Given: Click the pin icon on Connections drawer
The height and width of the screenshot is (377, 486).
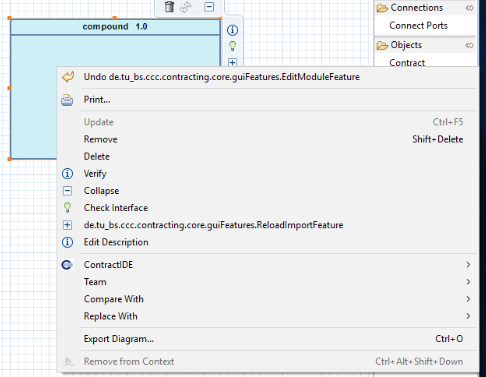Looking at the screenshot, I should point(469,8).
